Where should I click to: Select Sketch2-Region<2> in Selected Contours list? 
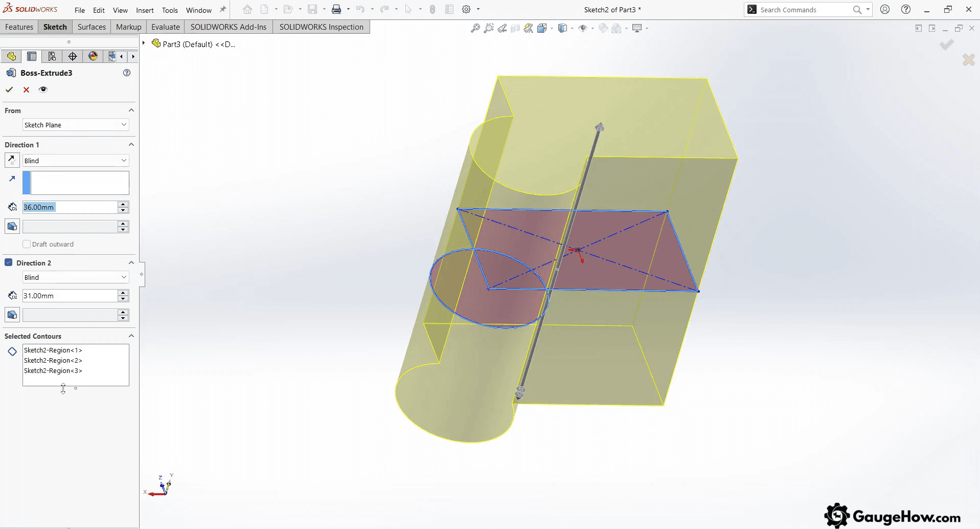coord(53,360)
